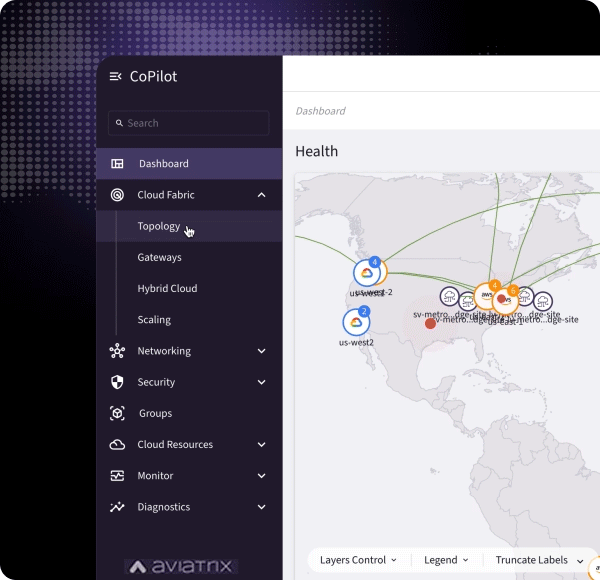Collapse the sidebar with the menu icon
Viewport: 600px width, 580px height.
click(x=115, y=77)
